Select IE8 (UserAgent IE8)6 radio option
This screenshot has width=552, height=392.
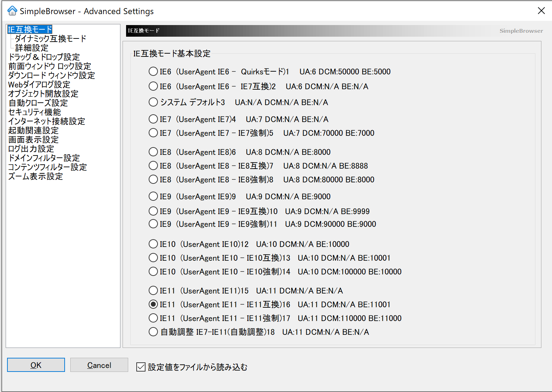tap(153, 152)
